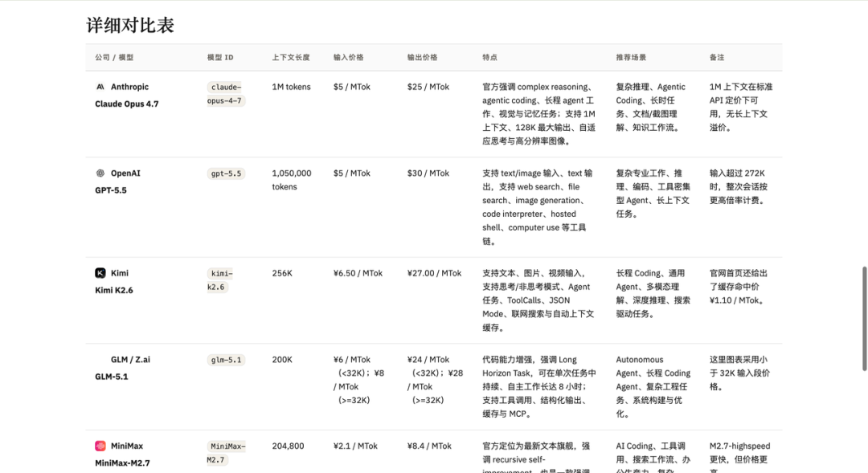Select the Claude Opus 4.7 model name
868x473 pixels.
tap(127, 104)
